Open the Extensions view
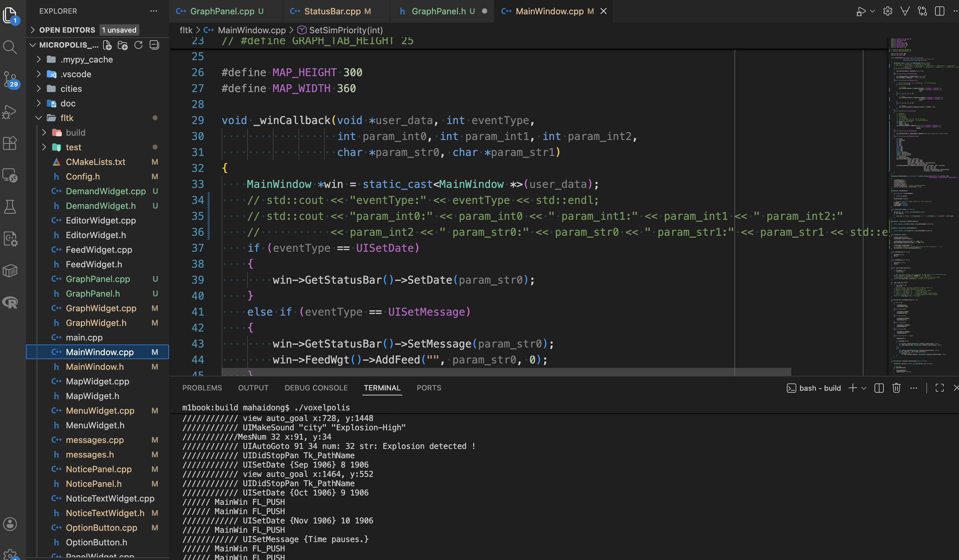This screenshot has width=959, height=560. pyautogui.click(x=10, y=143)
